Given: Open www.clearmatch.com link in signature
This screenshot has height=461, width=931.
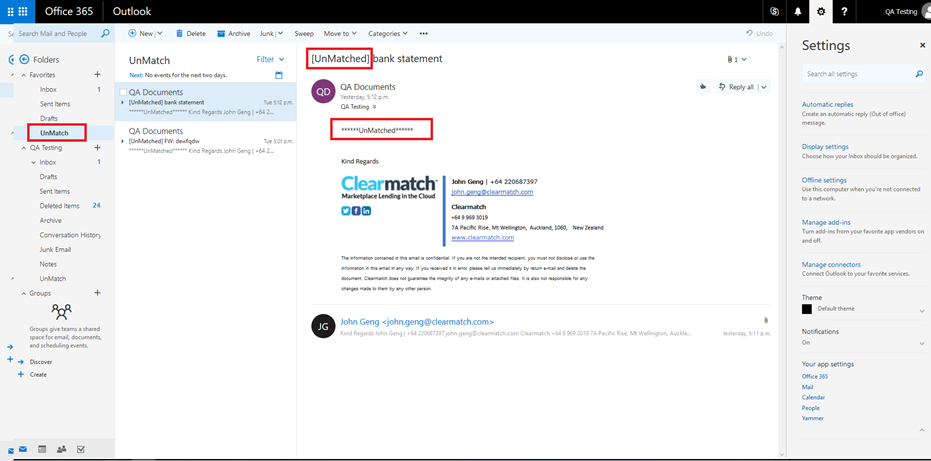Looking at the screenshot, I should click(483, 237).
